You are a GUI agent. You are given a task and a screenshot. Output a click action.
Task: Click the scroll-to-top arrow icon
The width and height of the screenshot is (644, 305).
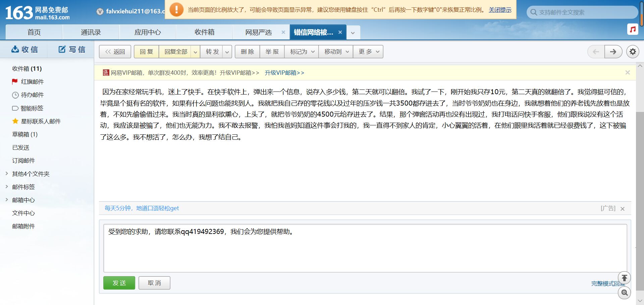[x=624, y=278]
